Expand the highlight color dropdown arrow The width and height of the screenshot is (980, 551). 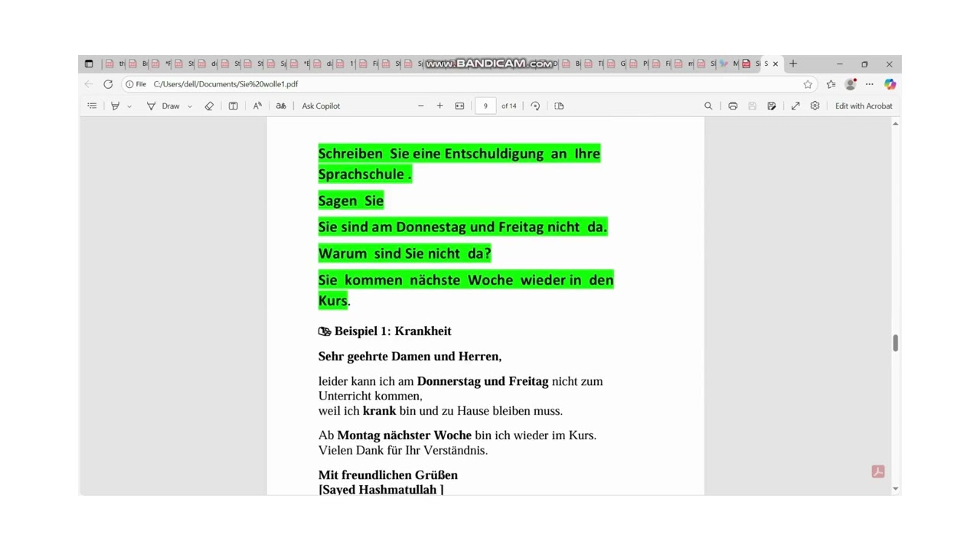click(x=129, y=106)
